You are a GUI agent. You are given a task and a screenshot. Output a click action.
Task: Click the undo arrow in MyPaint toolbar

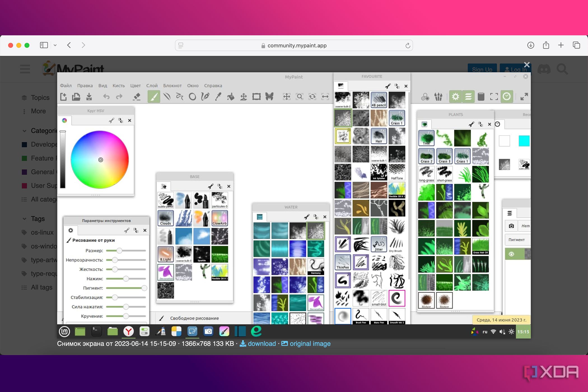106,97
